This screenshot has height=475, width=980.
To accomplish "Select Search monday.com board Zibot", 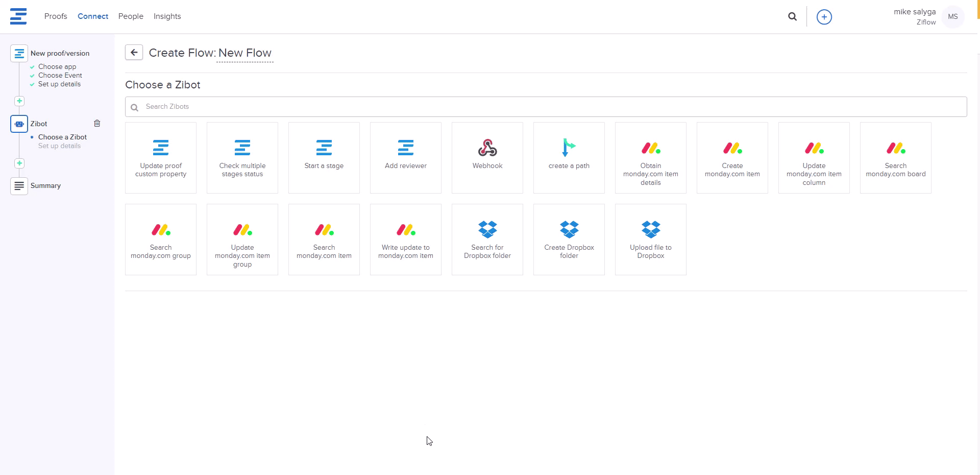I will [896, 158].
